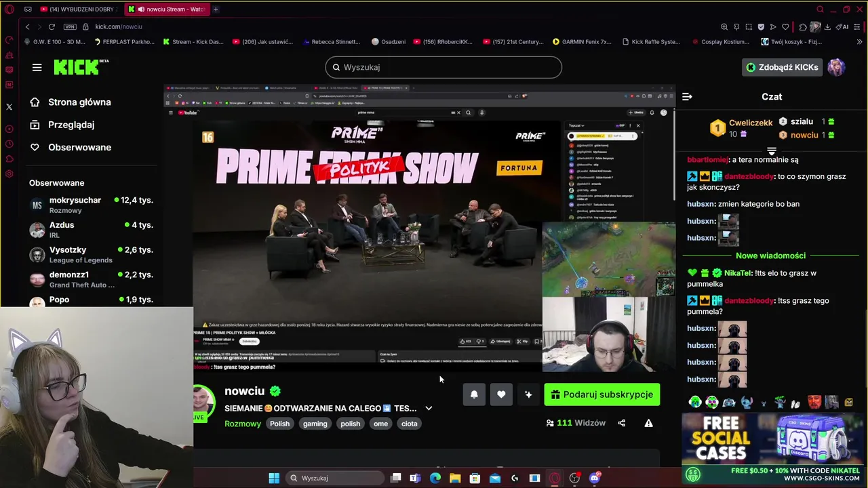The height and width of the screenshot is (488, 868).
Task: Toggle follow heart for nowciu
Action: pyautogui.click(x=501, y=394)
